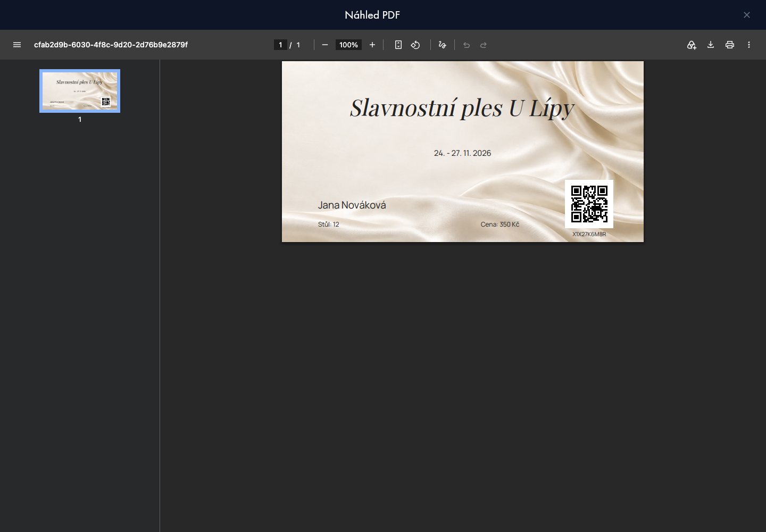
Task: Click the PDF file name in toolbar
Action: [x=111, y=45]
